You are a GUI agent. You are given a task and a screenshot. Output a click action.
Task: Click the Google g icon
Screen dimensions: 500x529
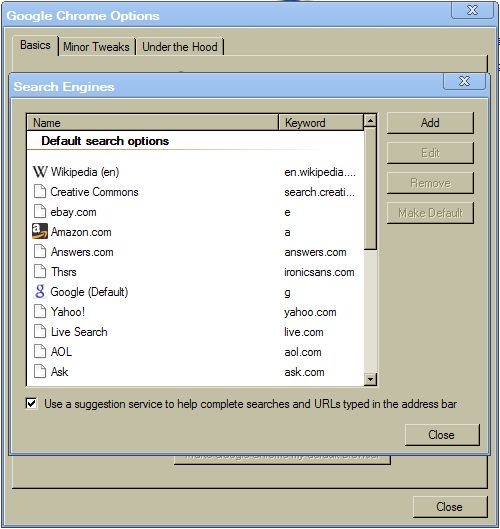point(40,291)
